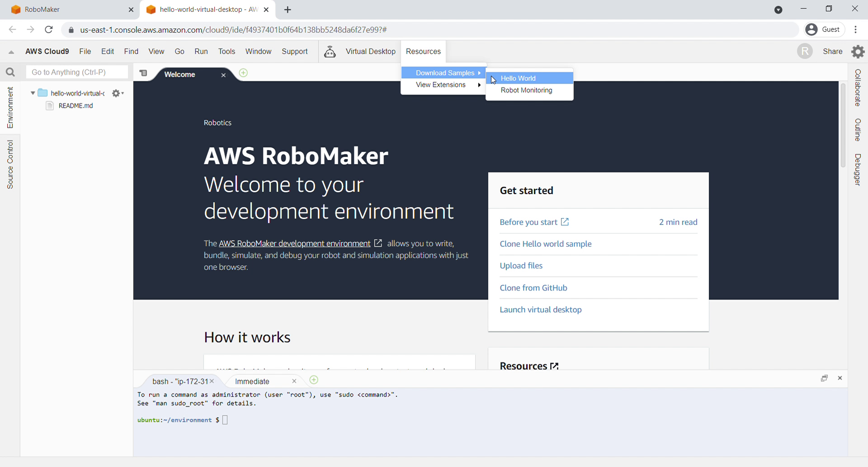Switch to the bash terminal tab
This screenshot has height=467, width=868.
tap(180, 381)
